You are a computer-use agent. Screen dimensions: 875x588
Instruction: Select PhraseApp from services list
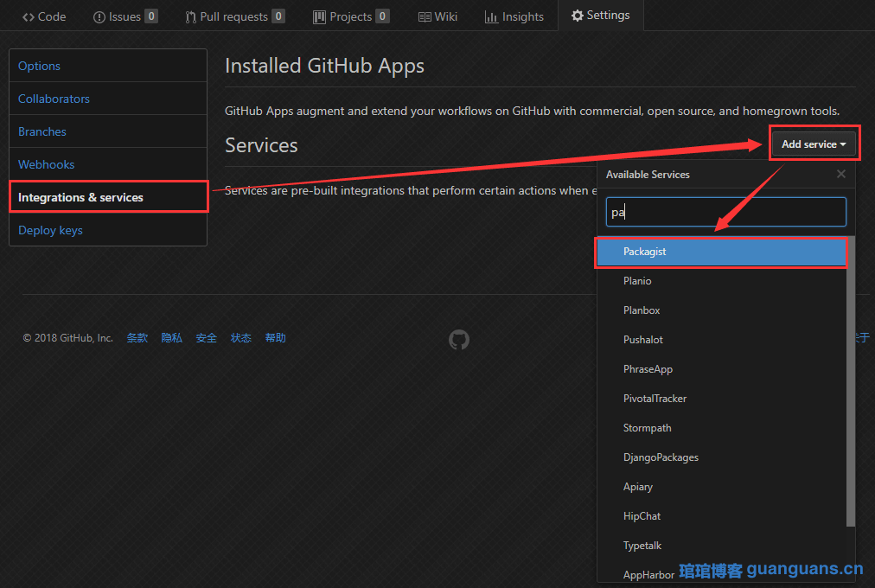[722, 369]
